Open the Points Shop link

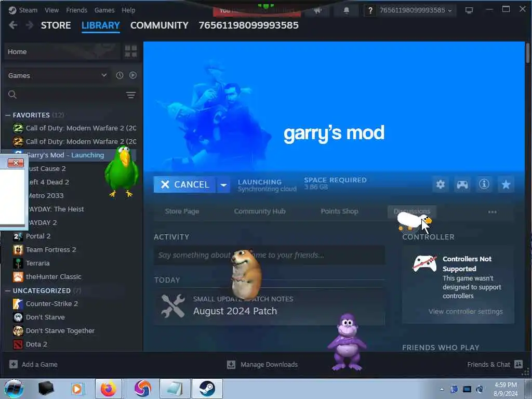pos(339,211)
